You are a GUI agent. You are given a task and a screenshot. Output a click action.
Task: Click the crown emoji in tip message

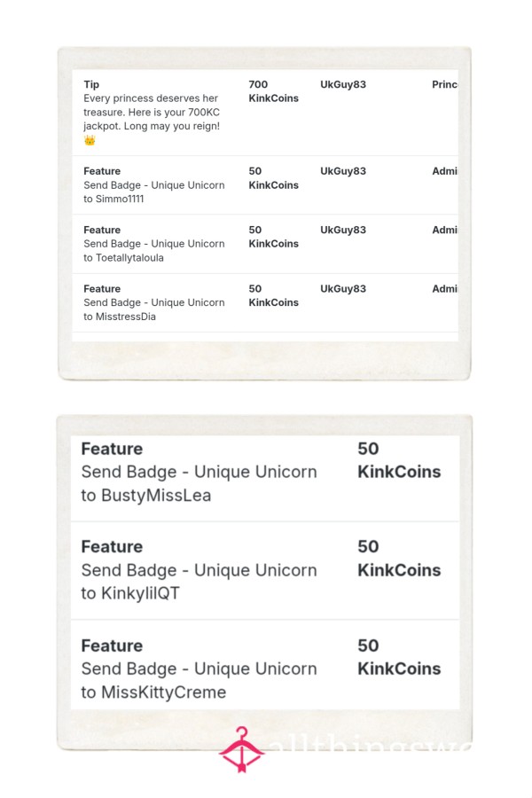coord(90,140)
